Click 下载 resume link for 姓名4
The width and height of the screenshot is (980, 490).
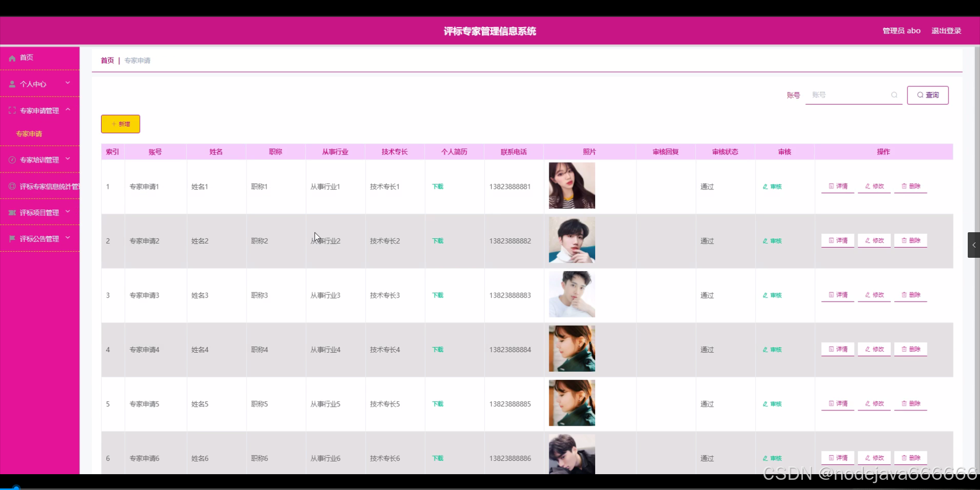(438, 350)
